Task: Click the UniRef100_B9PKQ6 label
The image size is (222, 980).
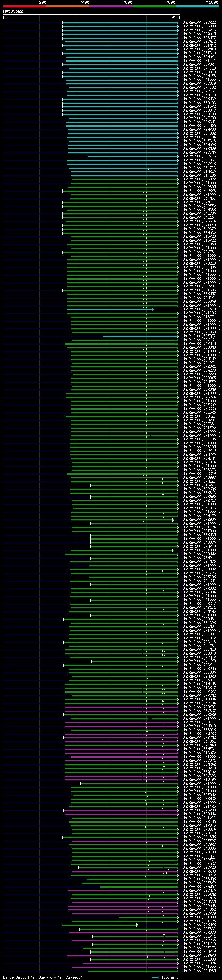Action: click(x=199, y=489)
